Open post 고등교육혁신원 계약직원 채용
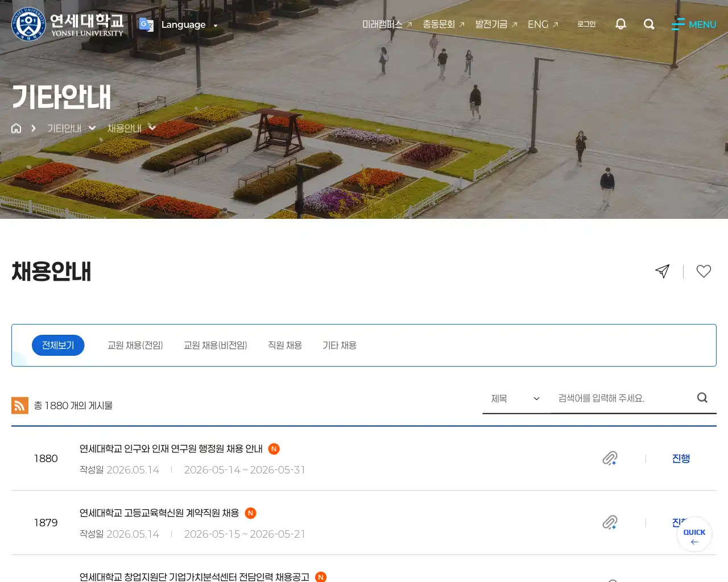 pyautogui.click(x=159, y=513)
